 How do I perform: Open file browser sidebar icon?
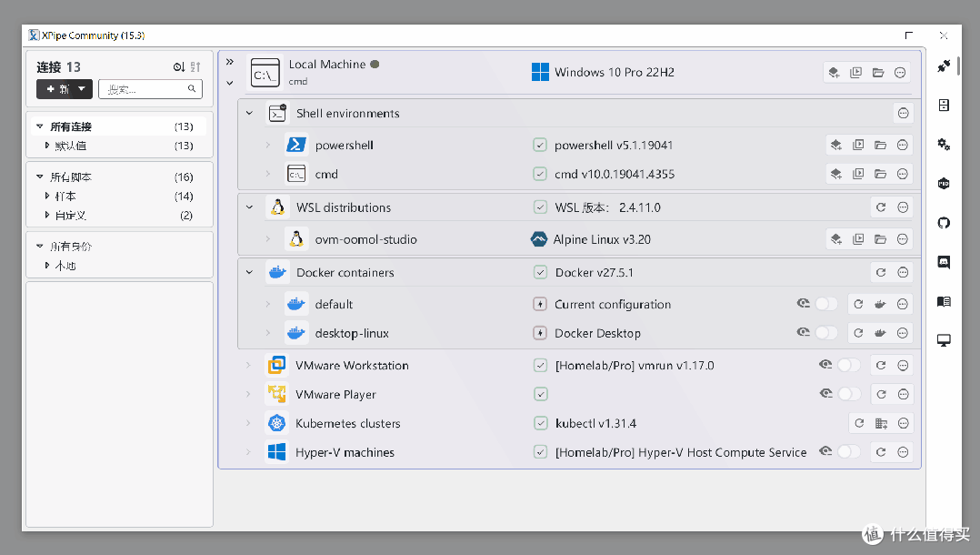[x=944, y=106]
